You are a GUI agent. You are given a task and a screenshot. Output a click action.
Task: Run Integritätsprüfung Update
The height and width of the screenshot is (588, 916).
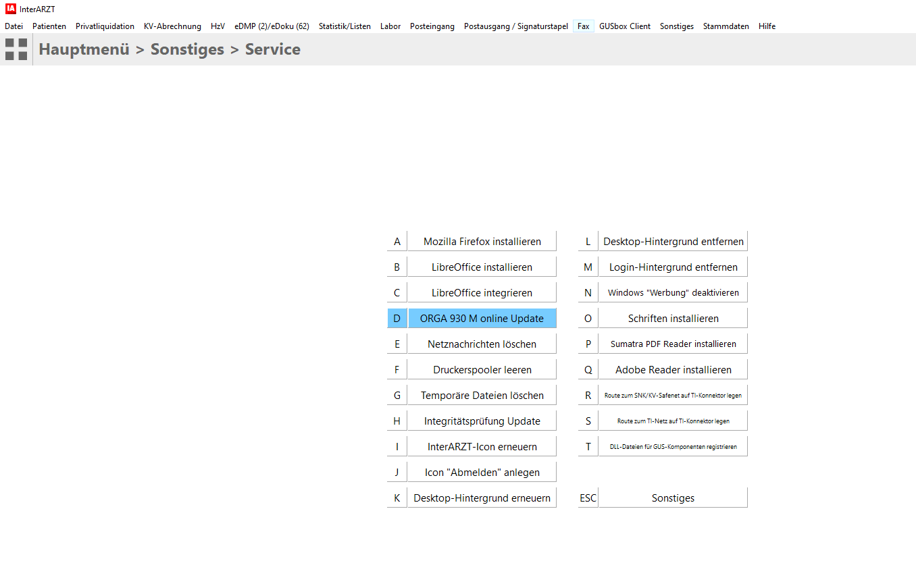coord(482,421)
